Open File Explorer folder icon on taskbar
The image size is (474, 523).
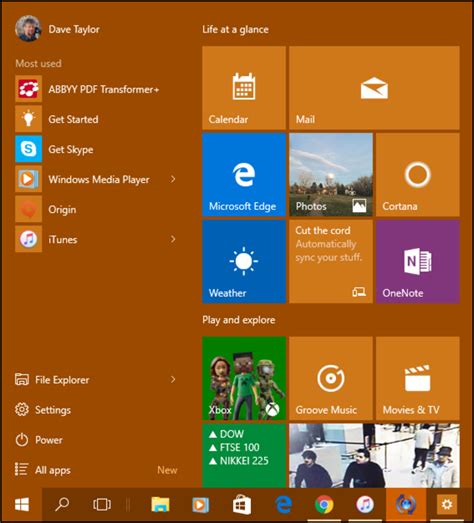[x=160, y=505]
